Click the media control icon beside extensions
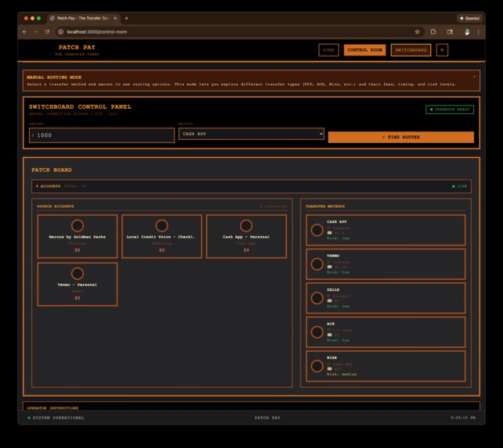Viewport: 503px width, 448px height. pyautogui.click(x=450, y=32)
